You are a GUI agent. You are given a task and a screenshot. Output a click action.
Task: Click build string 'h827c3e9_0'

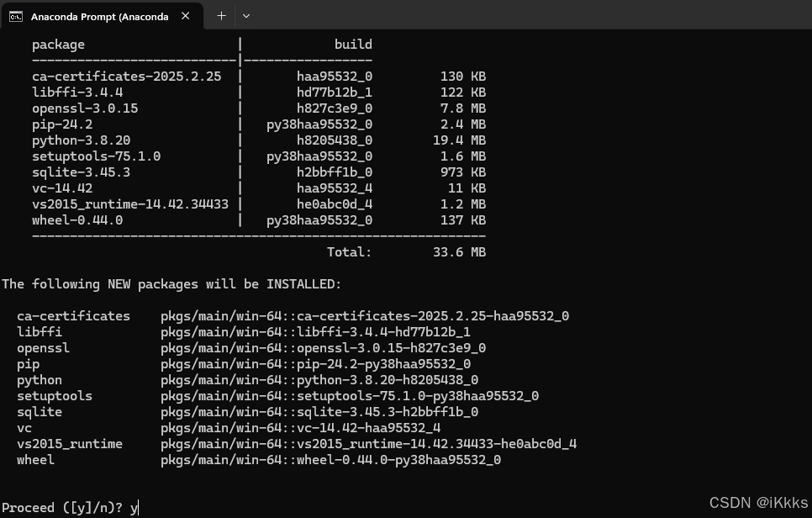click(335, 108)
